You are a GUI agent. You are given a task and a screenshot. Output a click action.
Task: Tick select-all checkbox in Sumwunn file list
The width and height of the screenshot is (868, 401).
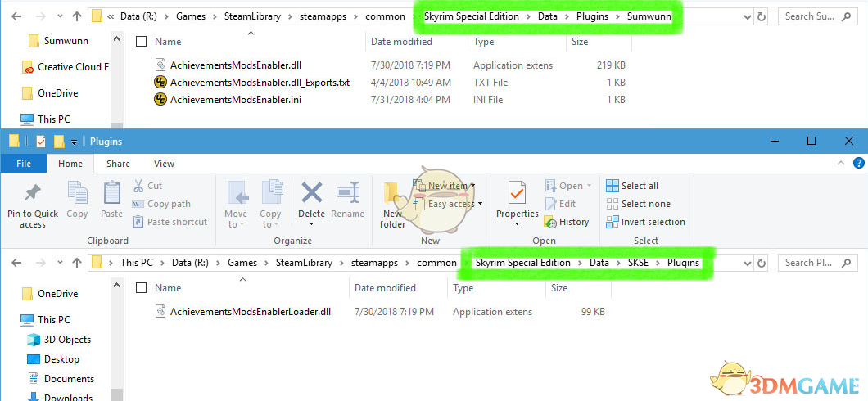142,42
